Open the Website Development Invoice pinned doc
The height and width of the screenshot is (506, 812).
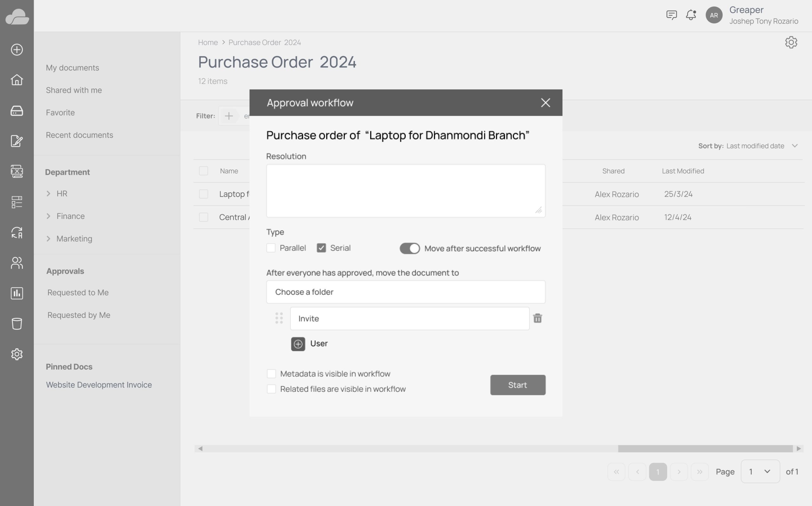[x=99, y=384]
